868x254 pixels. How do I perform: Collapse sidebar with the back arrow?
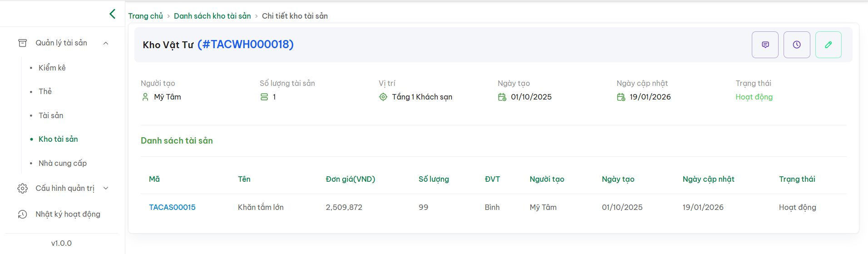click(x=113, y=14)
